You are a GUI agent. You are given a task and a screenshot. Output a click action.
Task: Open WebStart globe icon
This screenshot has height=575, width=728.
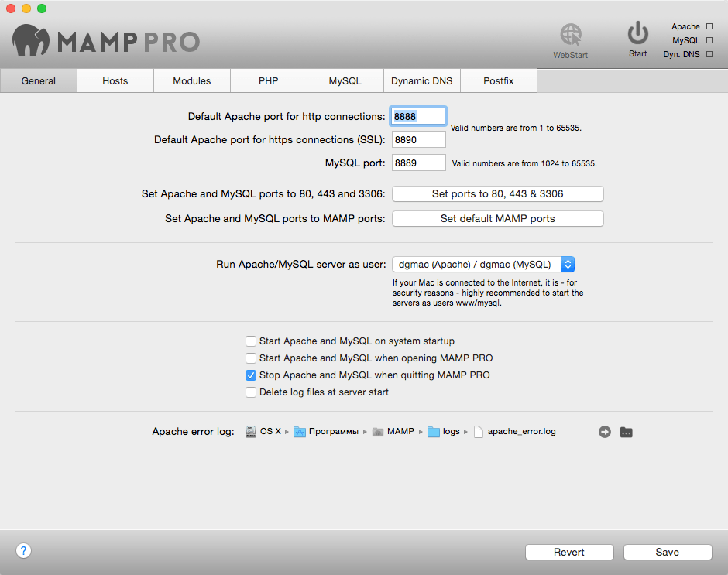click(x=570, y=36)
